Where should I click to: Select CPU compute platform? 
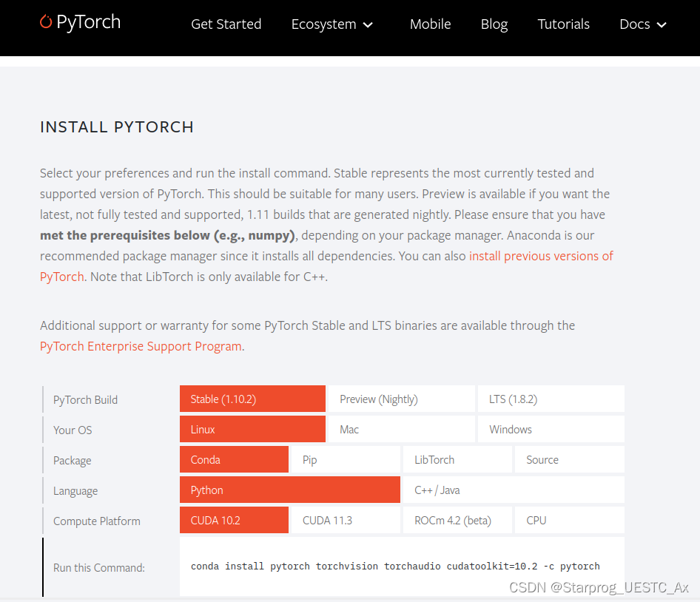coord(569,520)
